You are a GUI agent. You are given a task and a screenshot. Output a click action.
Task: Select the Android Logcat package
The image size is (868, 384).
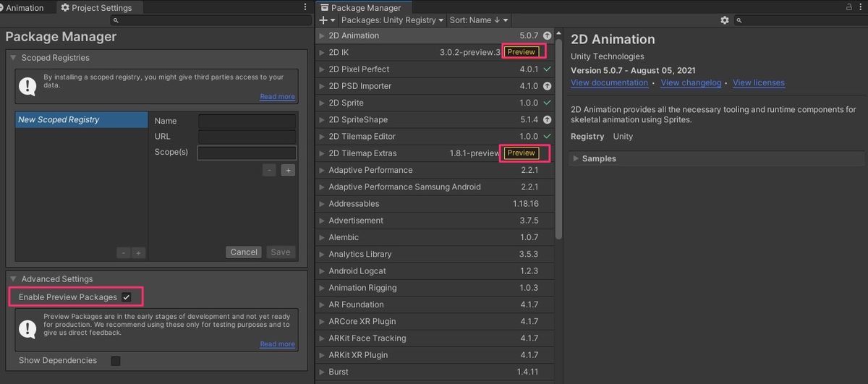435,271
